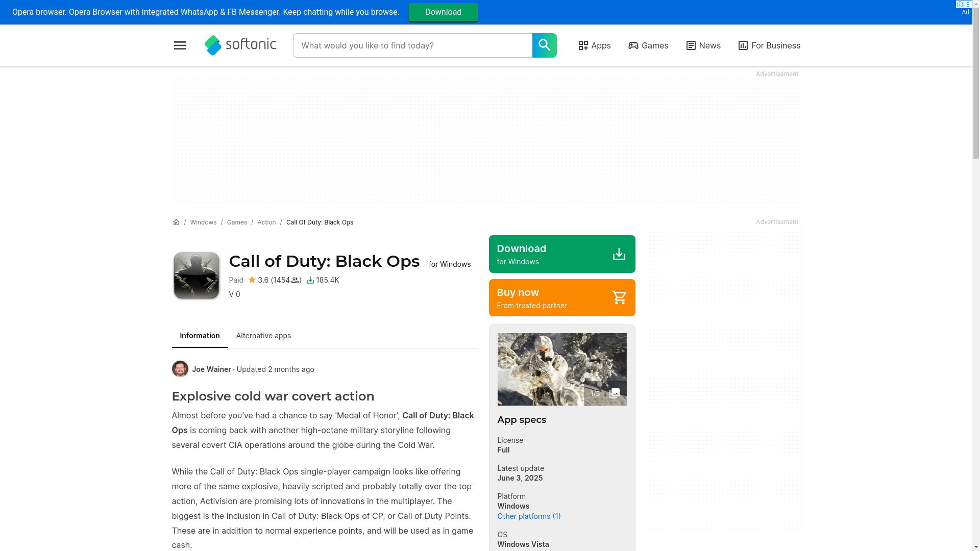Click the Call of Duty app icon
The height and width of the screenshot is (551, 980).
tap(196, 275)
